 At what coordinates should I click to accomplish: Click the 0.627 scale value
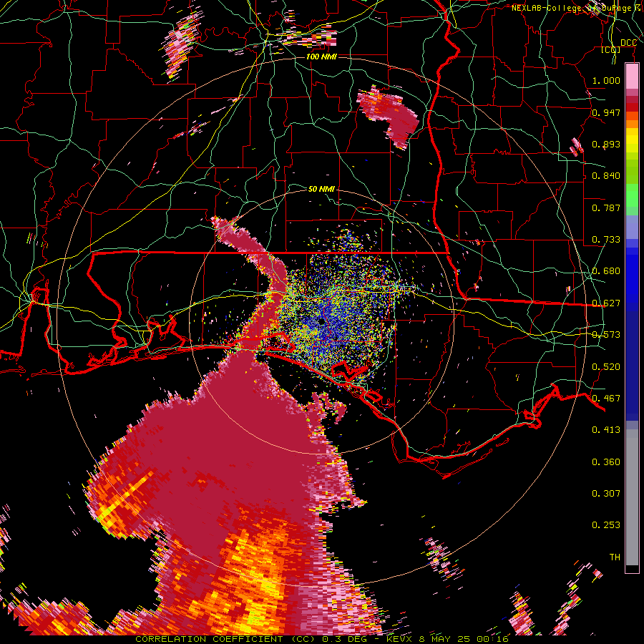[606, 303]
